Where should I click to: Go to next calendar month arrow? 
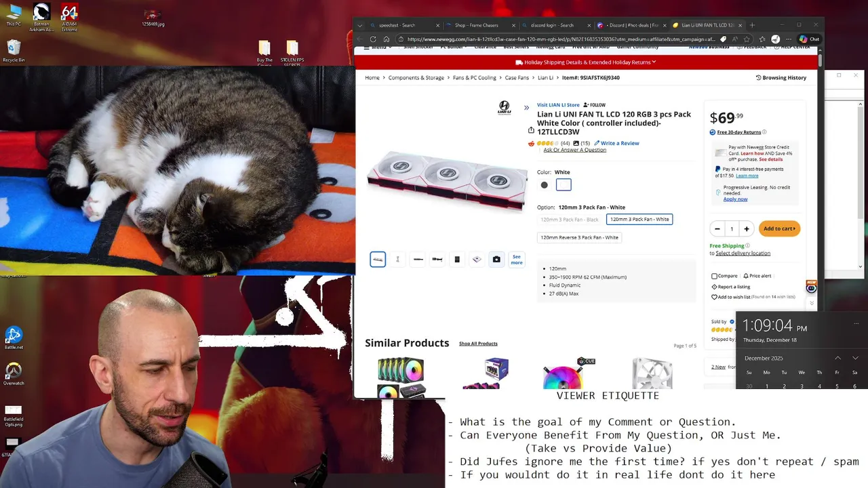(855, 358)
